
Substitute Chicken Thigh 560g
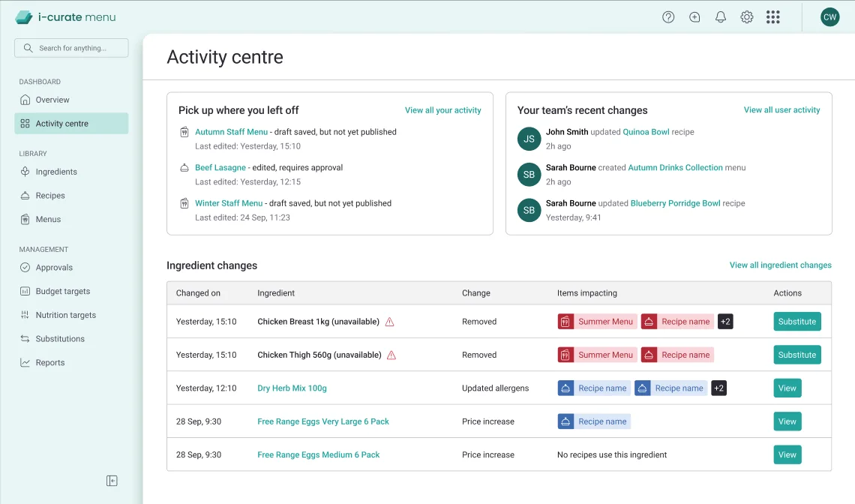[796, 355]
